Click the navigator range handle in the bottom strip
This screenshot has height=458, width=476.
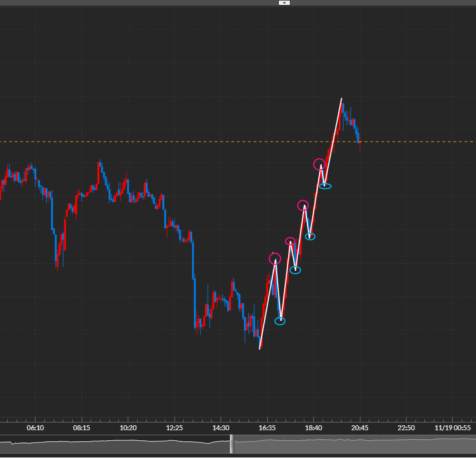232,444
